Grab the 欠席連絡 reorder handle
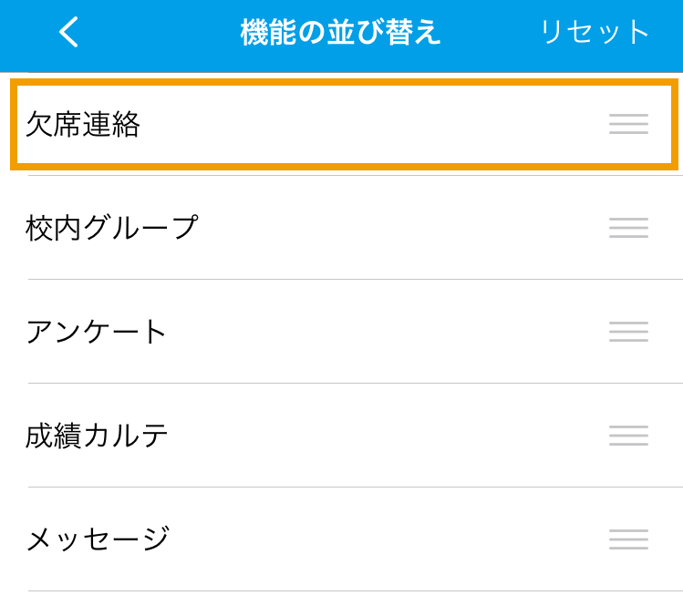Screen dimensions: 683x616 pos(628,124)
